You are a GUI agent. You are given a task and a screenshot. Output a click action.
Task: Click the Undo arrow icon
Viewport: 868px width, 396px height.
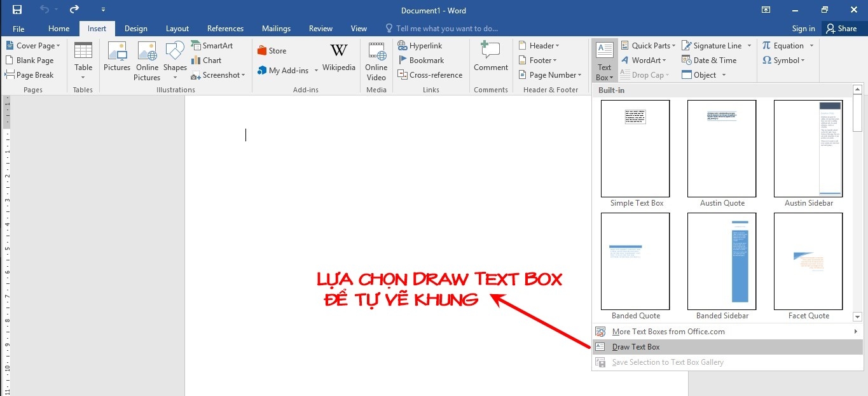tap(45, 10)
